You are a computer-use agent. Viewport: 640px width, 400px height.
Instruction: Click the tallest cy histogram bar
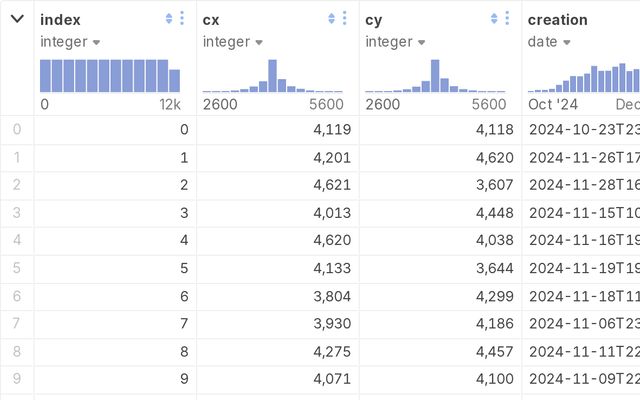(x=435, y=76)
